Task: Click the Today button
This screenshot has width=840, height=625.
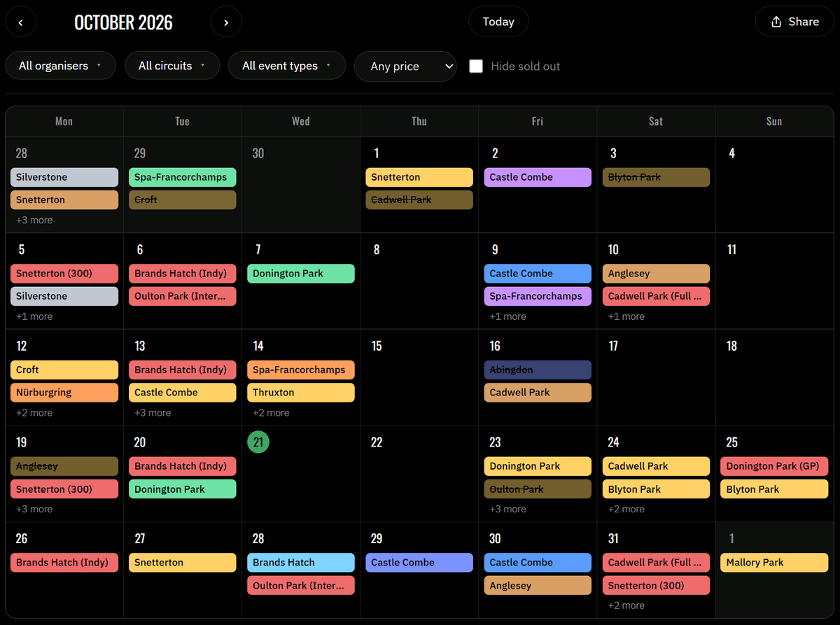Action: click(498, 22)
